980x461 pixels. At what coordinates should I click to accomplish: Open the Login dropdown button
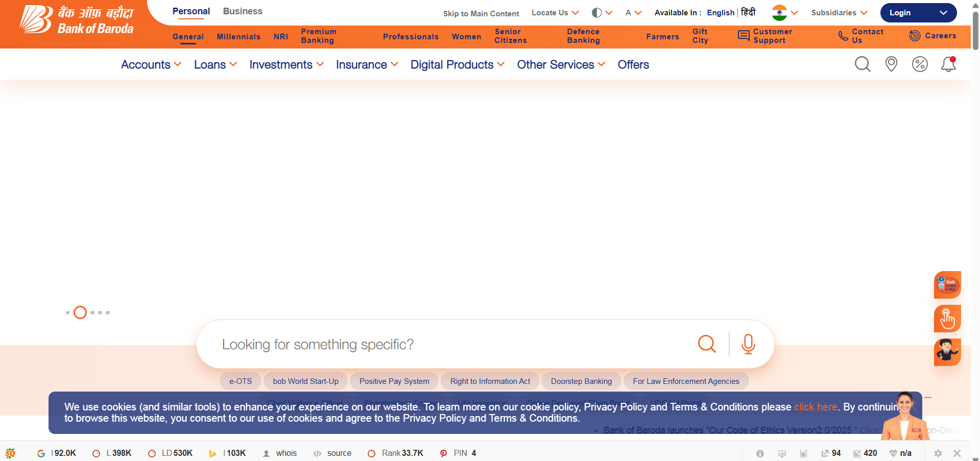(x=918, y=13)
